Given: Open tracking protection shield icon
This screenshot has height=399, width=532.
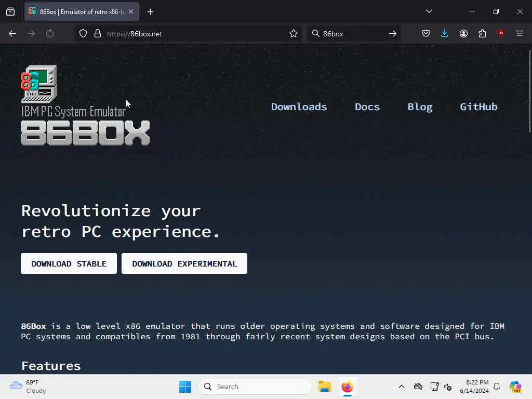Looking at the screenshot, I should pos(83,34).
